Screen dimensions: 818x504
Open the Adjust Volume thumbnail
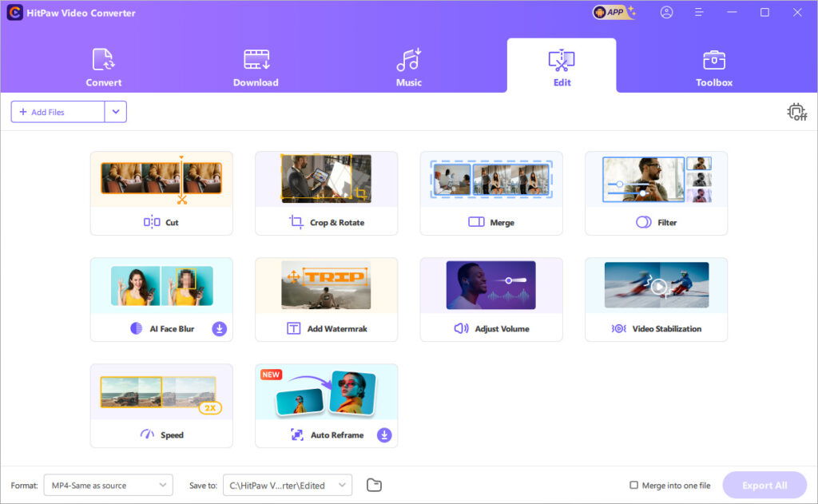tap(491, 285)
